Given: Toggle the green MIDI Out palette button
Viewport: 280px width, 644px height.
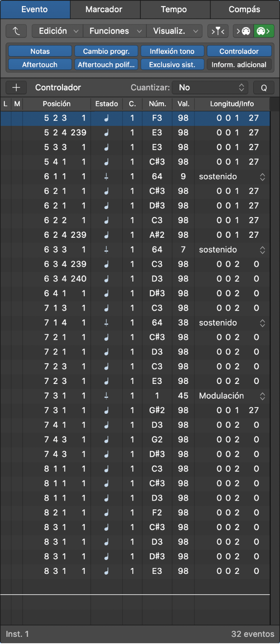Looking at the screenshot, I should coord(264,31).
